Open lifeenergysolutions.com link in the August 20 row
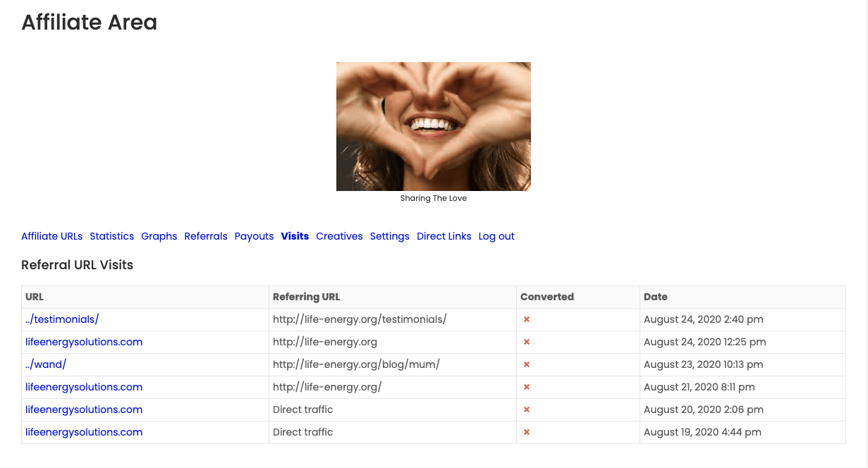This screenshot has height=468, width=868. [84, 409]
